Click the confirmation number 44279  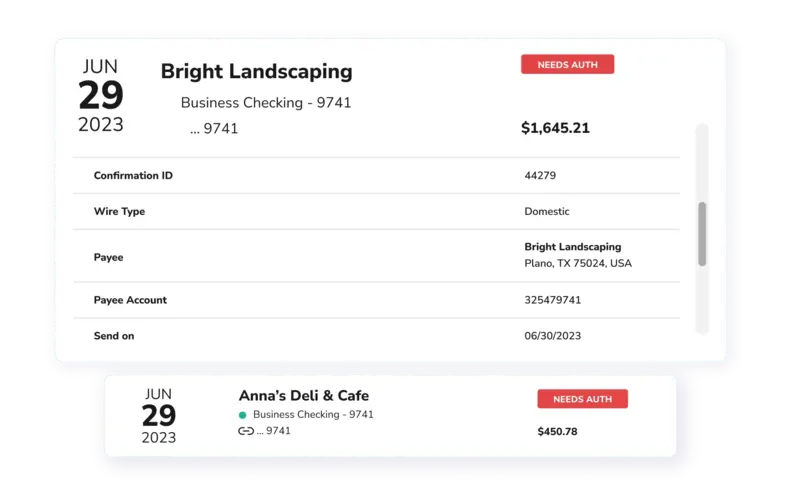coord(540,176)
